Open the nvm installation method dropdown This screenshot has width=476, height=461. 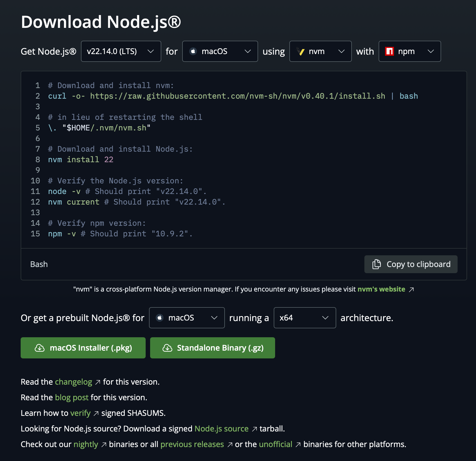point(320,51)
